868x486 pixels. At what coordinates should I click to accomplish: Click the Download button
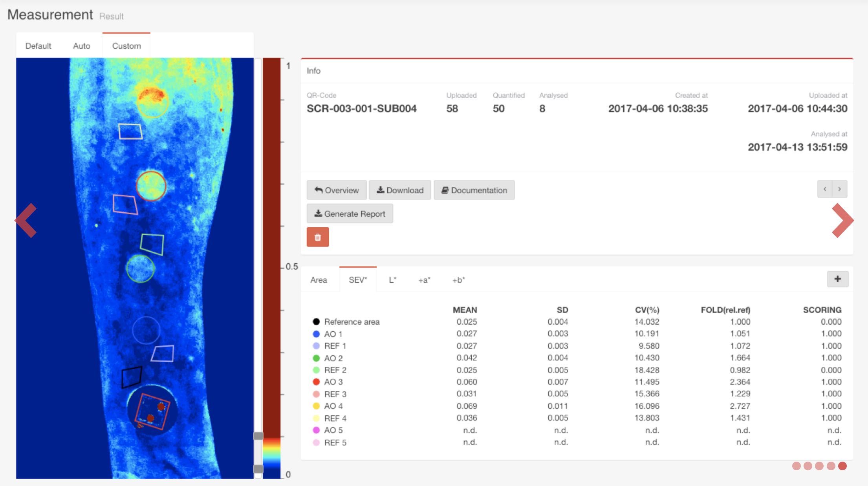coord(400,190)
